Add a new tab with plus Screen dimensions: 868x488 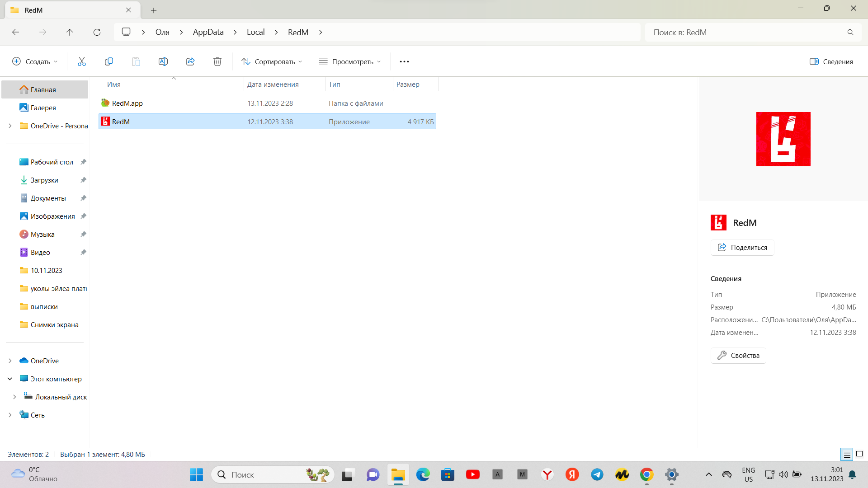tap(154, 10)
